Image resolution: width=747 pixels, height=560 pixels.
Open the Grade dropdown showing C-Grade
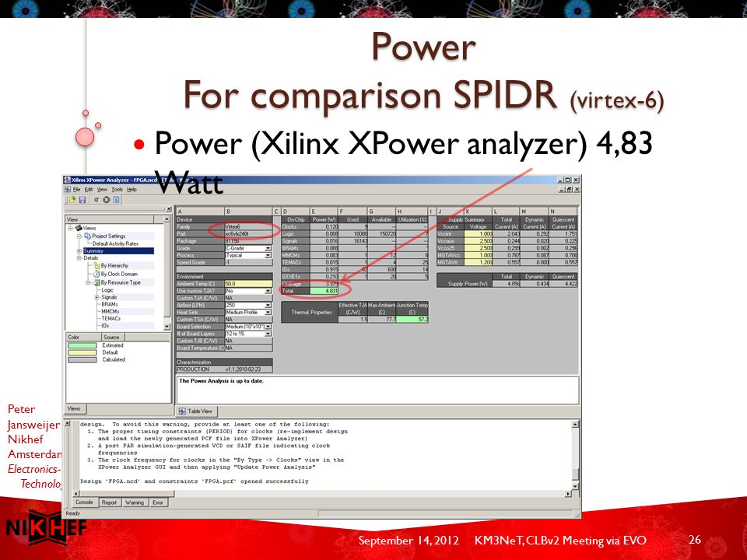[268, 249]
